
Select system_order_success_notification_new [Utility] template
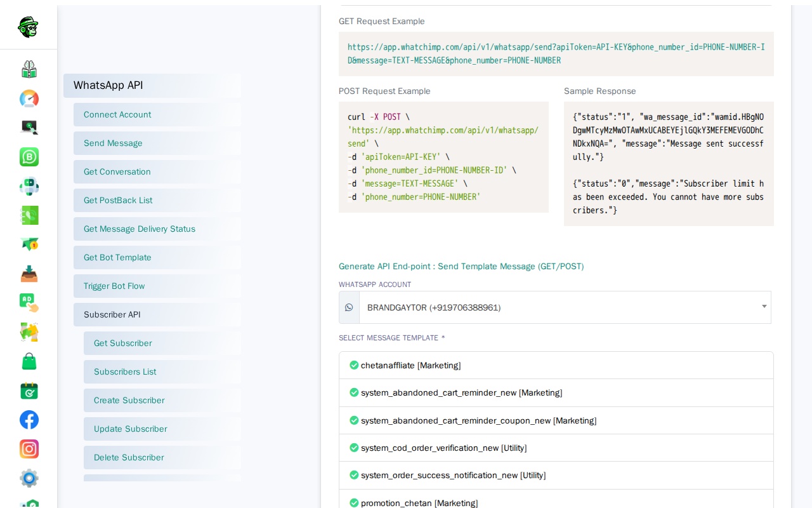click(x=556, y=475)
